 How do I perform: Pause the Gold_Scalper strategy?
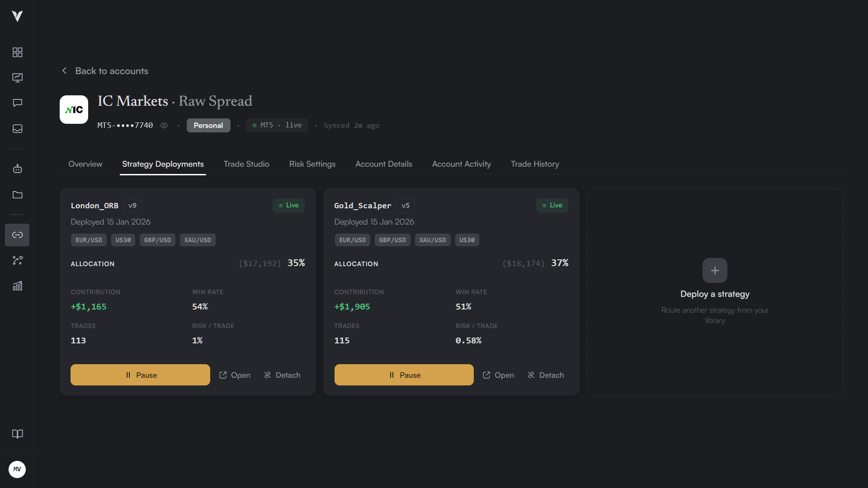coord(404,375)
